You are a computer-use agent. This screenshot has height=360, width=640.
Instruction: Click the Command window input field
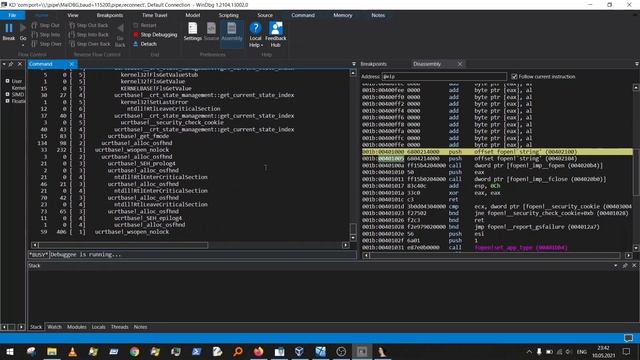202,255
